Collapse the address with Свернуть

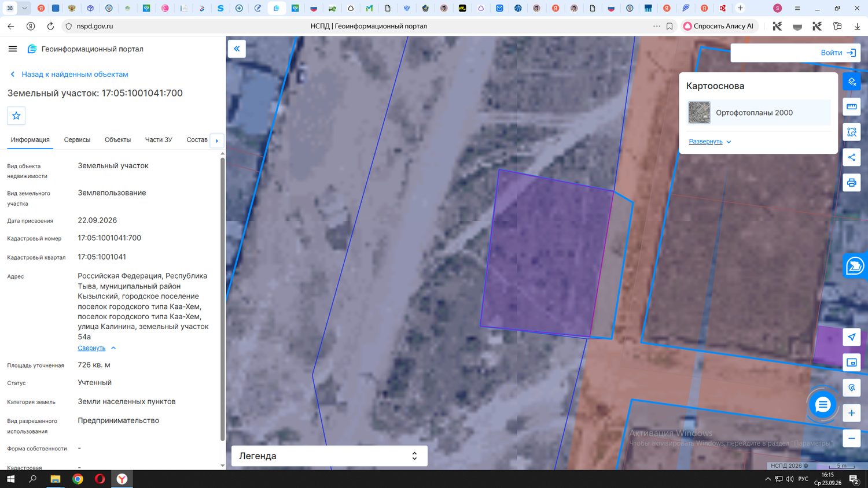click(x=97, y=348)
